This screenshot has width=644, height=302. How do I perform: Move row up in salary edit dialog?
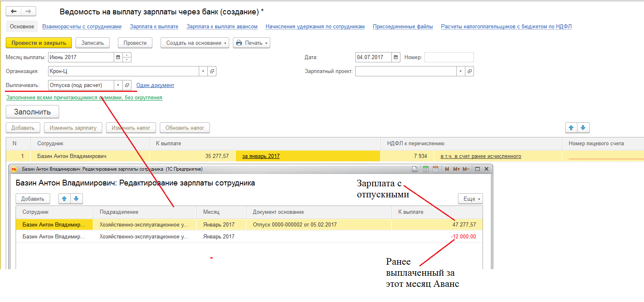(x=64, y=199)
